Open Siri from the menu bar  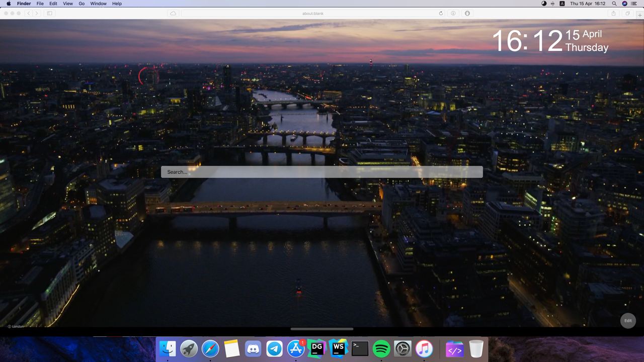pos(625,4)
